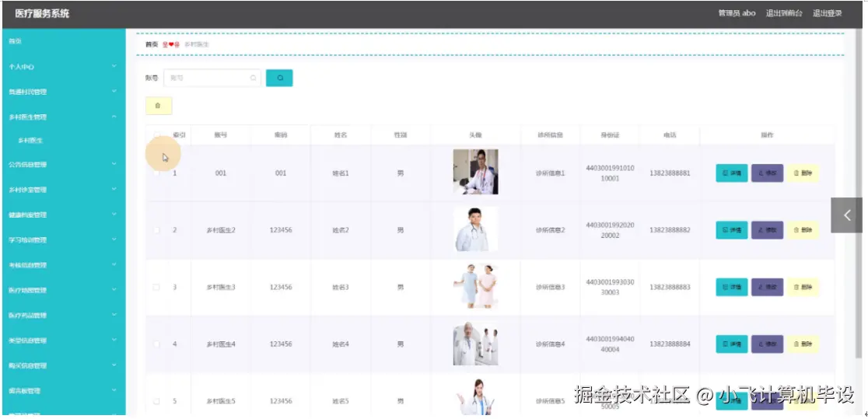Click the yellow batch delete trash button
This screenshot has height=419, width=868.
pos(159,106)
